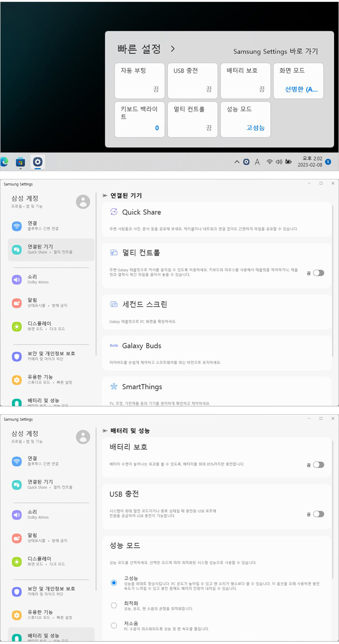Image resolution: width=339 pixels, height=644 pixels.
Task: Click the IME 'A' language indicator
Action: click(257, 162)
